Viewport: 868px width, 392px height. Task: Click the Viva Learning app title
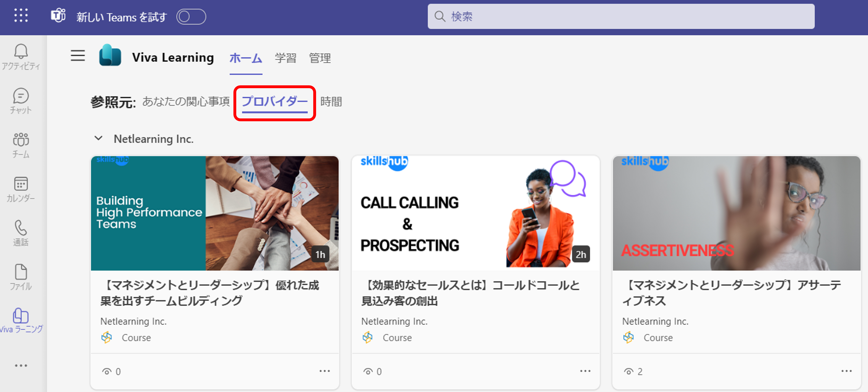173,57
